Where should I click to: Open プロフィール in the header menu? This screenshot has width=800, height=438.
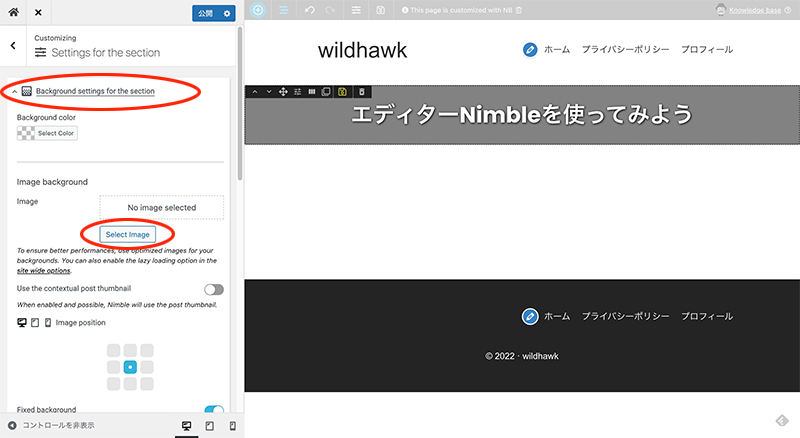707,49
